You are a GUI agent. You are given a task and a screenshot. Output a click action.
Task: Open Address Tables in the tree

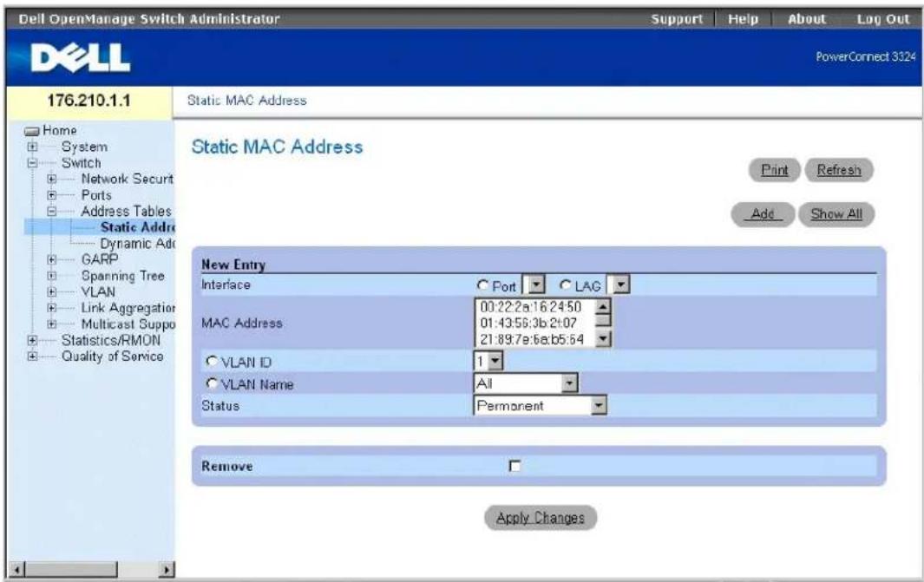(x=126, y=212)
